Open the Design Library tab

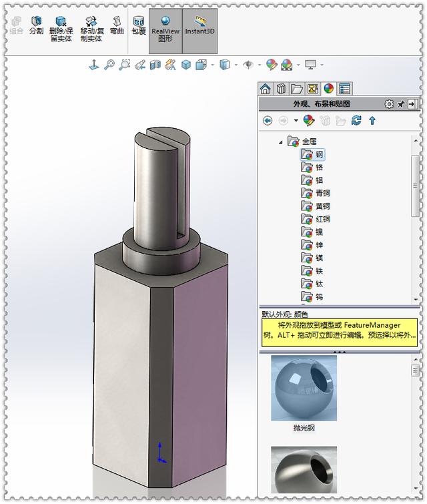(x=281, y=88)
